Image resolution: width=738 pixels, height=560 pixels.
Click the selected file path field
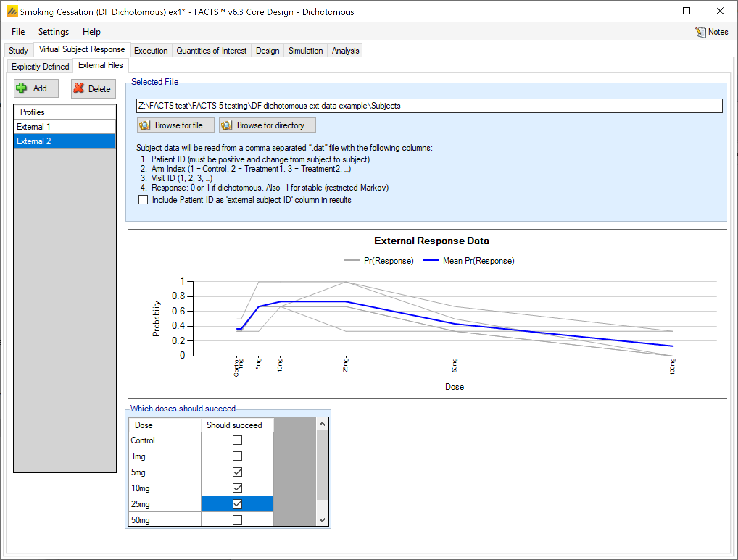tap(429, 106)
